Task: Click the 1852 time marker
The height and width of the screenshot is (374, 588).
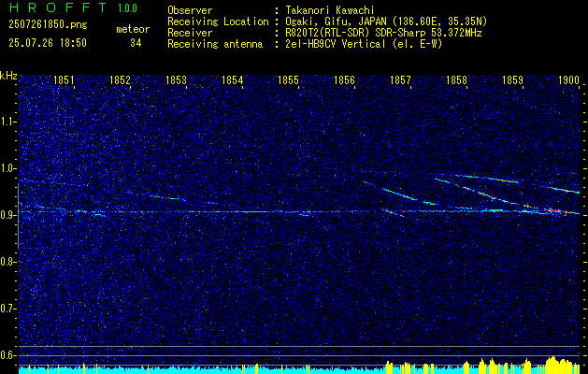Action: pyautogui.click(x=120, y=79)
